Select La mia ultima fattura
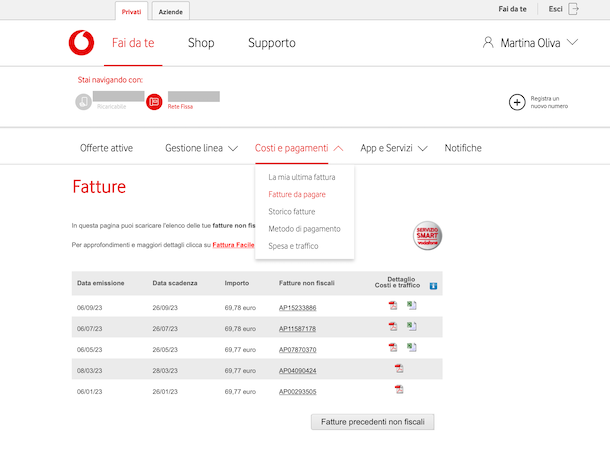This screenshot has height=459, width=610. (x=302, y=177)
